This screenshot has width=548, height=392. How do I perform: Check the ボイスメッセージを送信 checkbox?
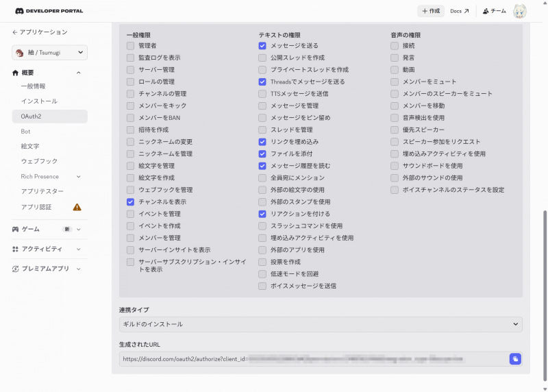262,286
